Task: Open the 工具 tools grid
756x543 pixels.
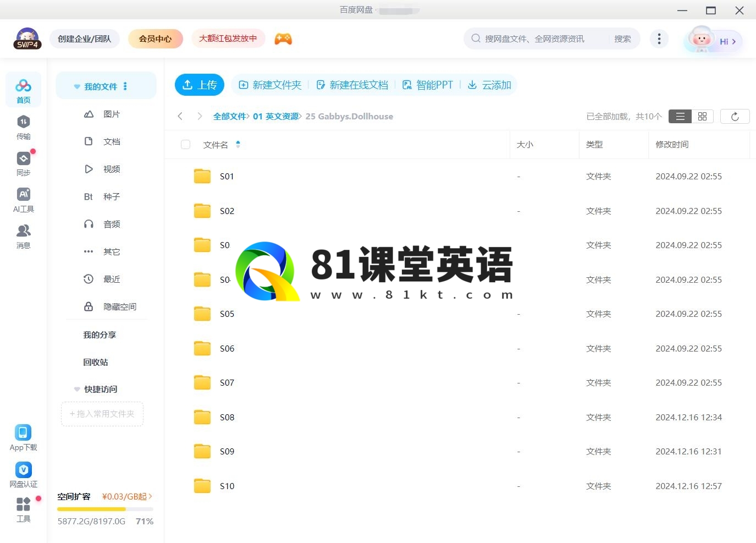Action: pyautogui.click(x=23, y=509)
